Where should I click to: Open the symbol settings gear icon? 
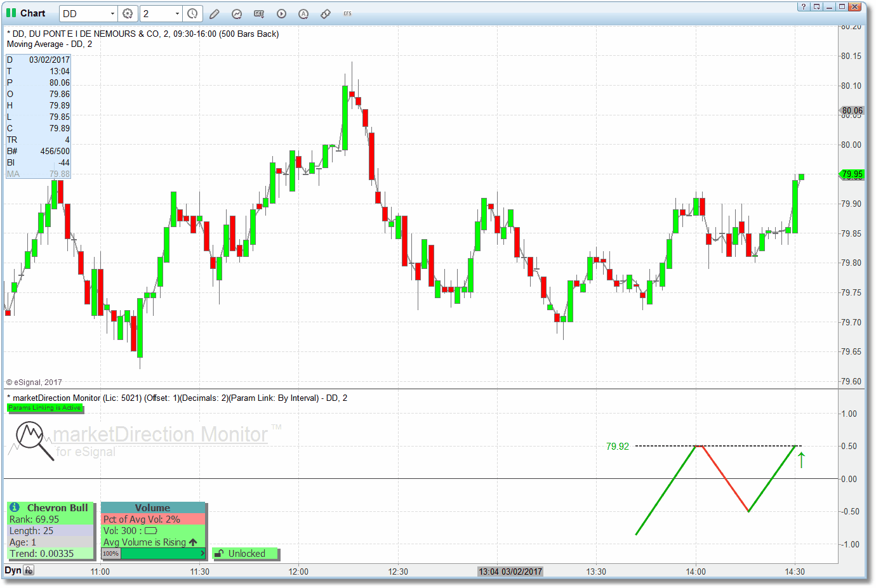(x=128, y=13)
